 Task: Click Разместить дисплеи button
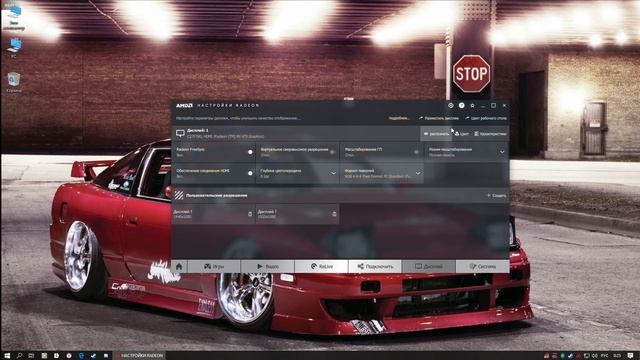[439, 118]
